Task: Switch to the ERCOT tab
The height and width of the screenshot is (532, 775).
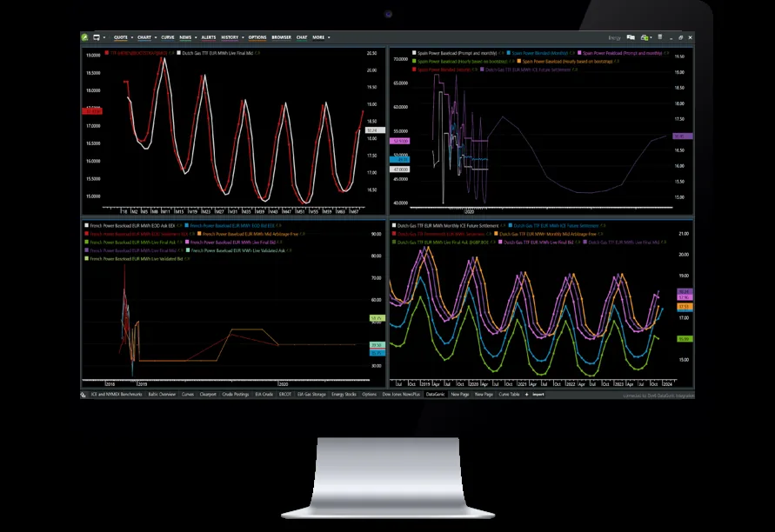Action: point(285,394)
